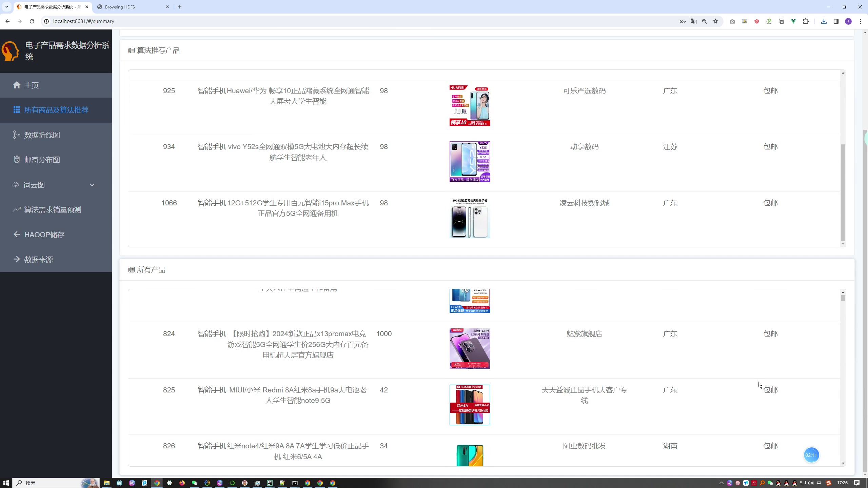Open 数据来源 menu item
The image size is (868, 488).
coord(56,259)
